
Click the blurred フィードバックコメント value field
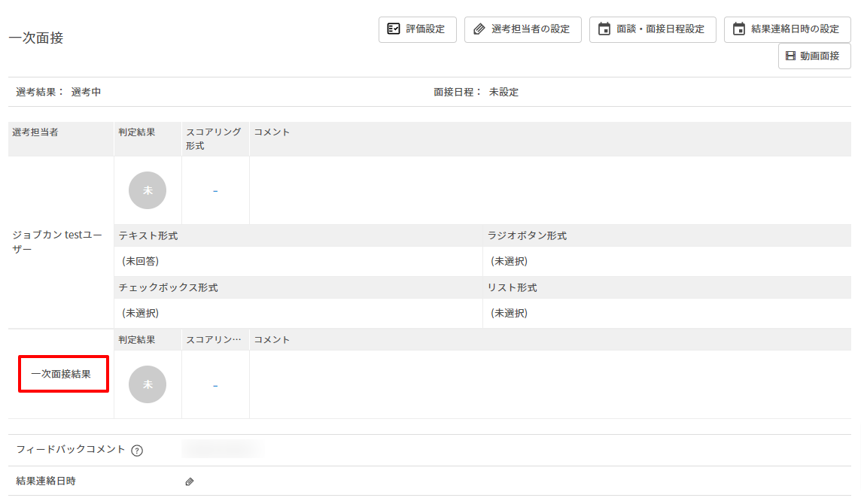(222, 450)
